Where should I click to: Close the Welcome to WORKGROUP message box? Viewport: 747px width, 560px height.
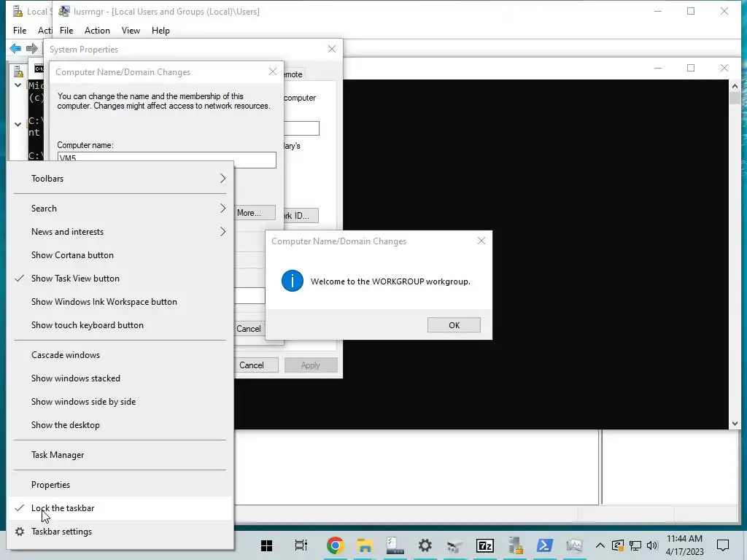click(481, 241)
